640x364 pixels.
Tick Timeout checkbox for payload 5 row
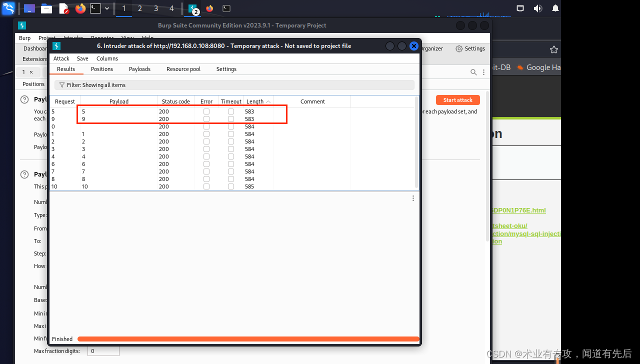click(231, 111)
